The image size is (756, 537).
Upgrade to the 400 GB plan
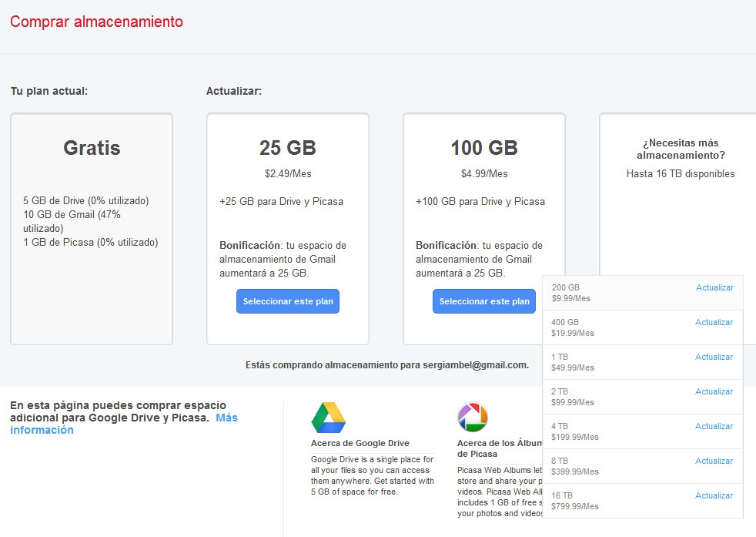tap(714, 322)
